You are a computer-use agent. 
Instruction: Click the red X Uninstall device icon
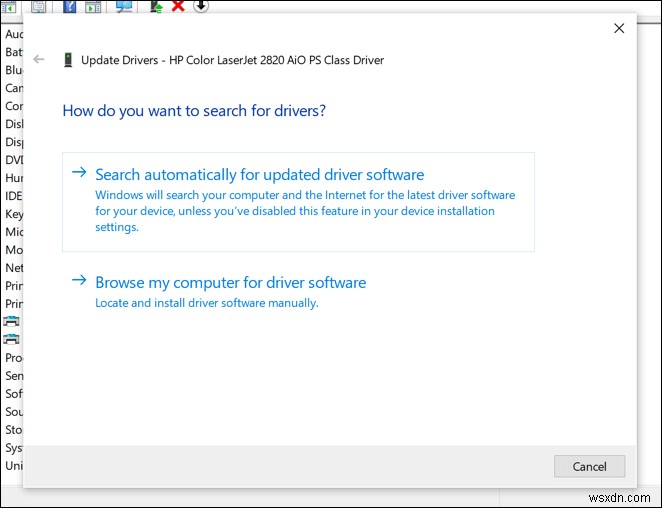pyautogui.click(x=178, y=6)
